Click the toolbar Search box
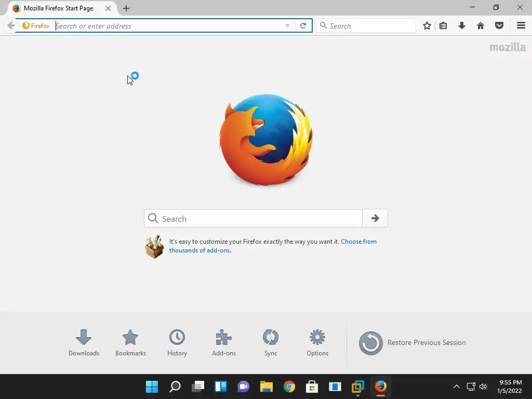 tap(366, 26)
